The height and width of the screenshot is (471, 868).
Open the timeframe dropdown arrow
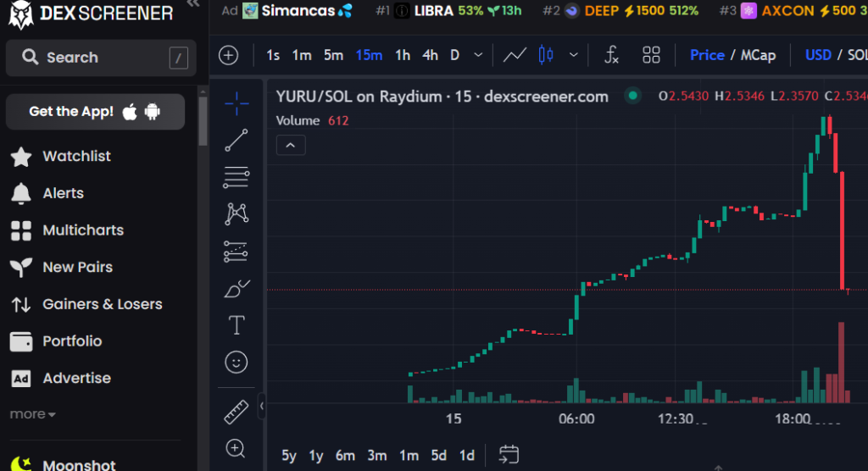click(x=478, y=55)
